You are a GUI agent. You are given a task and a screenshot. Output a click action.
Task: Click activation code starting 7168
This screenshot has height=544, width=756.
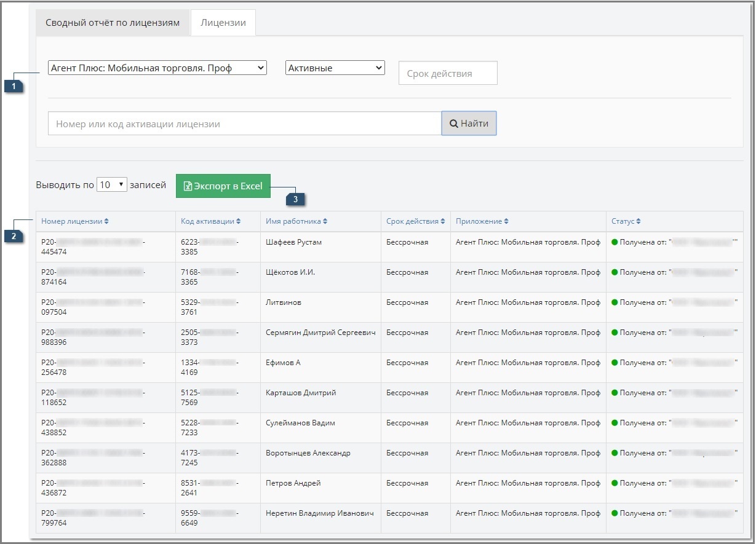point(210,277)
